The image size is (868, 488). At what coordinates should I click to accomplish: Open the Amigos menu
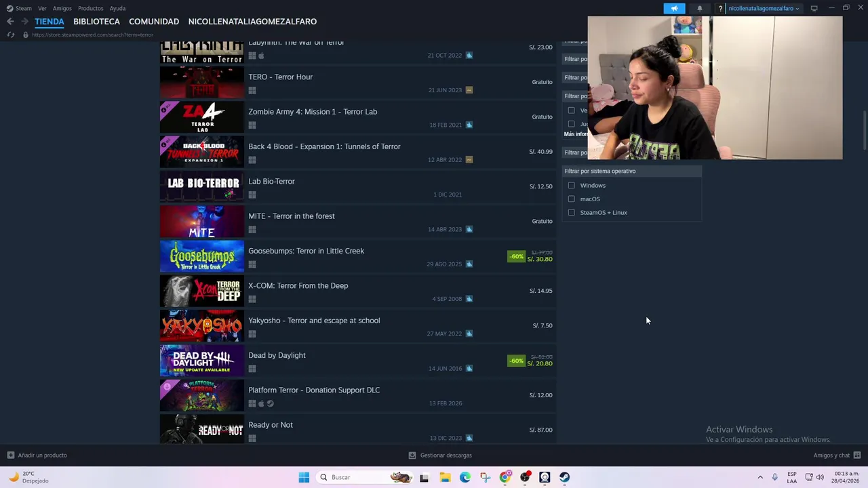pyautogui.click(x=62, y=8)
